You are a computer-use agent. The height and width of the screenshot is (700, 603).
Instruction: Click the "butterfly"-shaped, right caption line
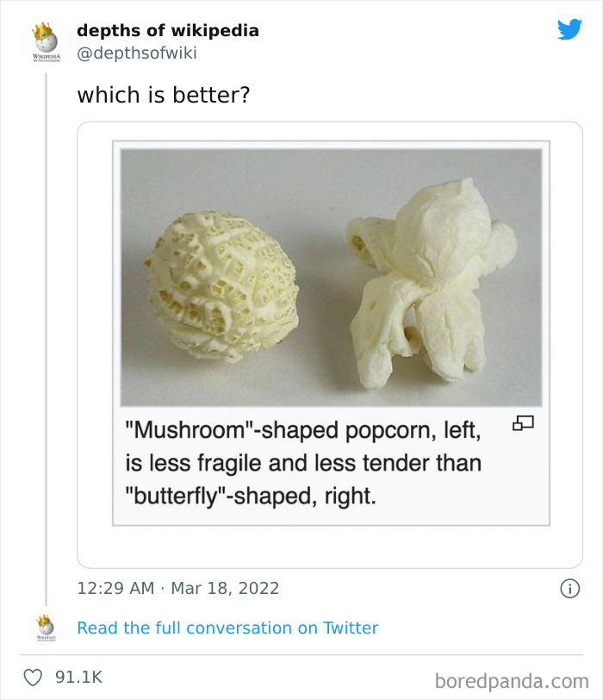[251, 497]
